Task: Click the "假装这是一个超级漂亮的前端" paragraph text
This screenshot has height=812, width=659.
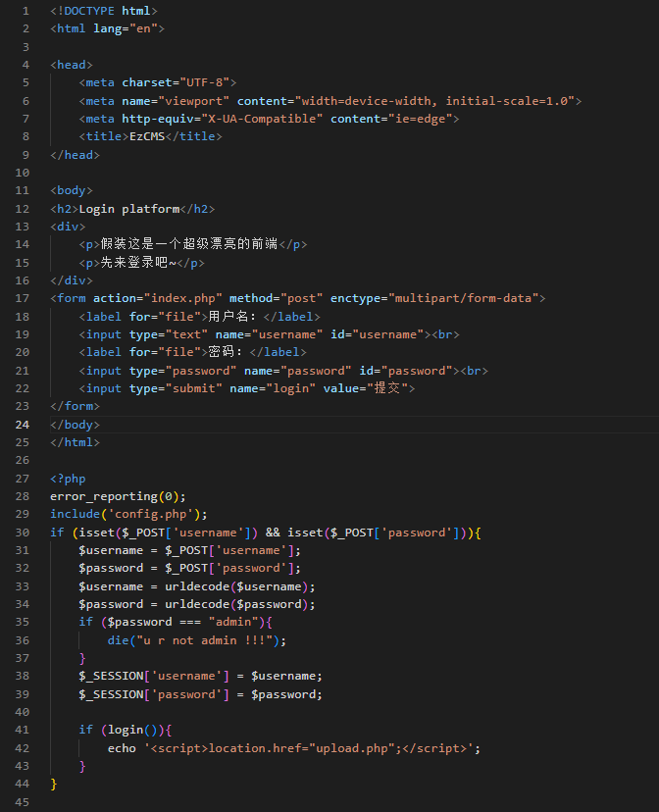Action: pyautogui.click(x=188, y=244)
